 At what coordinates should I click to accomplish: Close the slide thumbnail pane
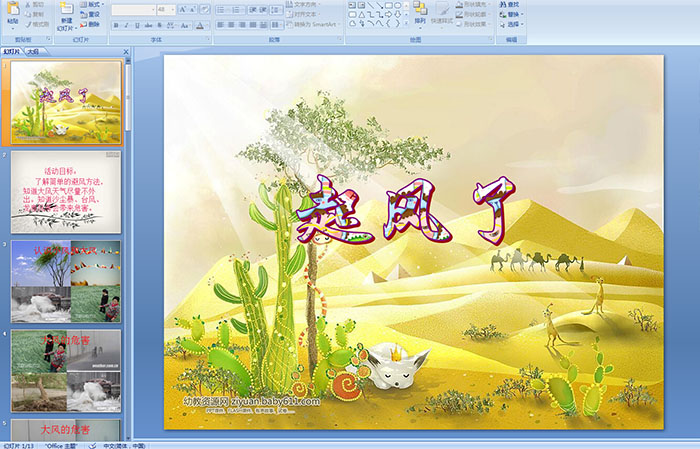(126, 52)
